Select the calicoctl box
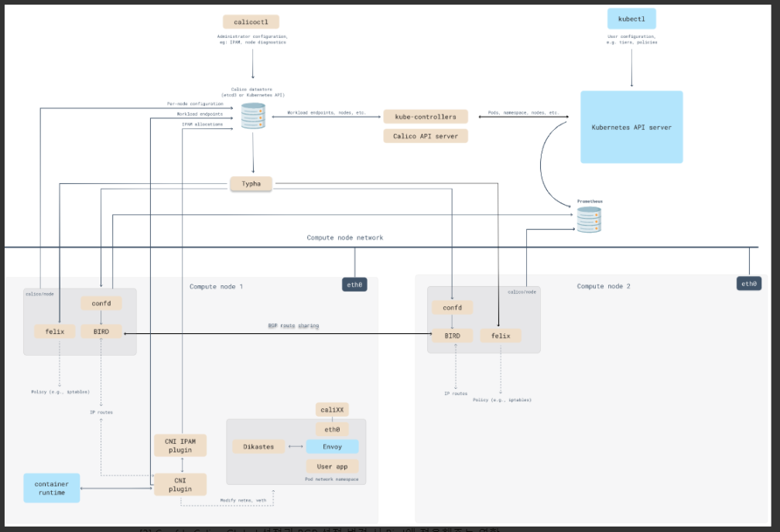Viewport: 780px width, 532px height. 251,22
